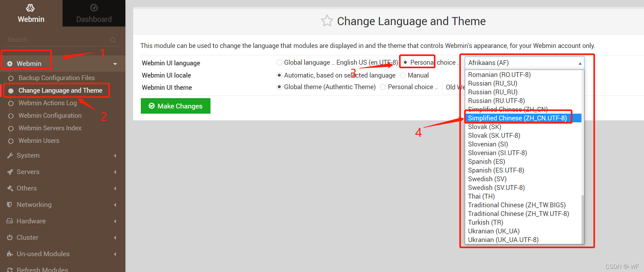Click the gear icon next to Webmin category
Screen dimensions: 644x272
pos(10,64)
